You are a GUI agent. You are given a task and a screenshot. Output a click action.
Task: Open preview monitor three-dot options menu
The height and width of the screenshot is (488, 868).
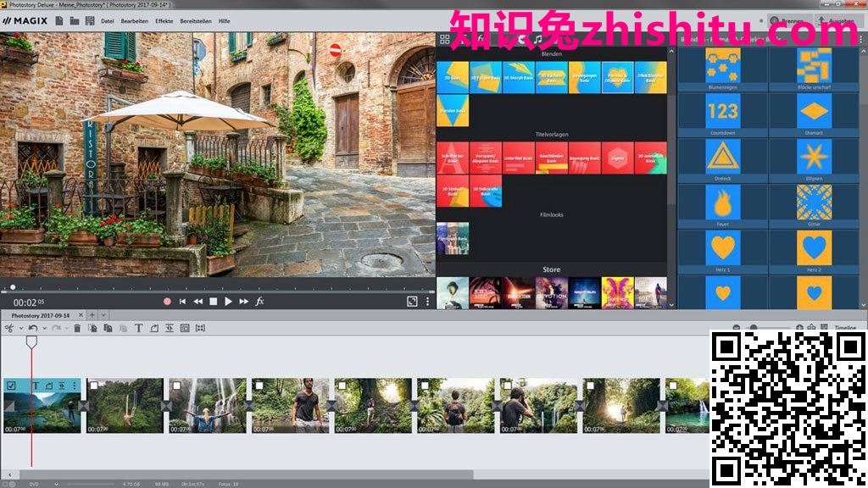click(x=427, y=301)
